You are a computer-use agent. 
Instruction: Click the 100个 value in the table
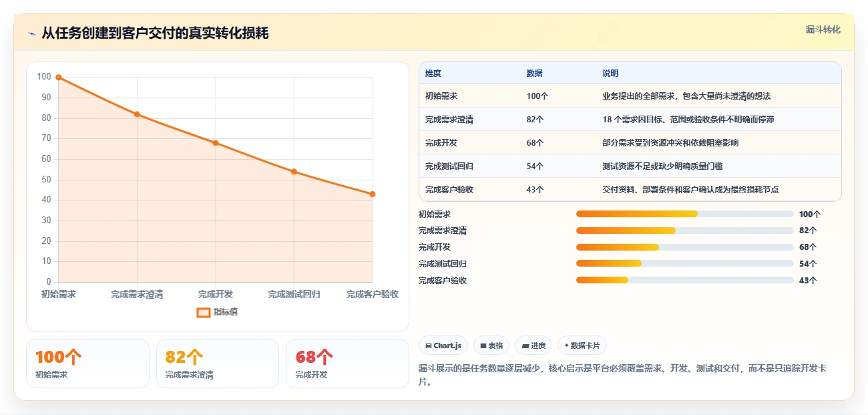(x=537, y=96)
